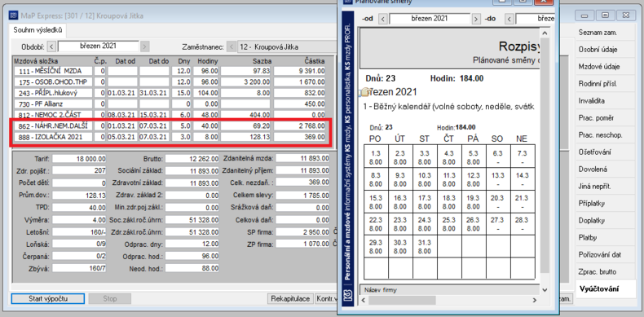Click the Prům.dov. field 128.13

pos(79,195)
